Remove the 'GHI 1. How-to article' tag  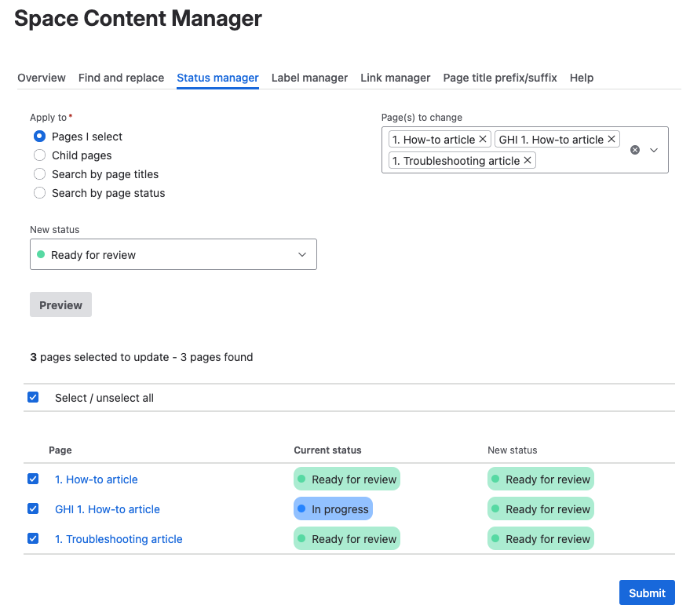(x=612, y=140)
